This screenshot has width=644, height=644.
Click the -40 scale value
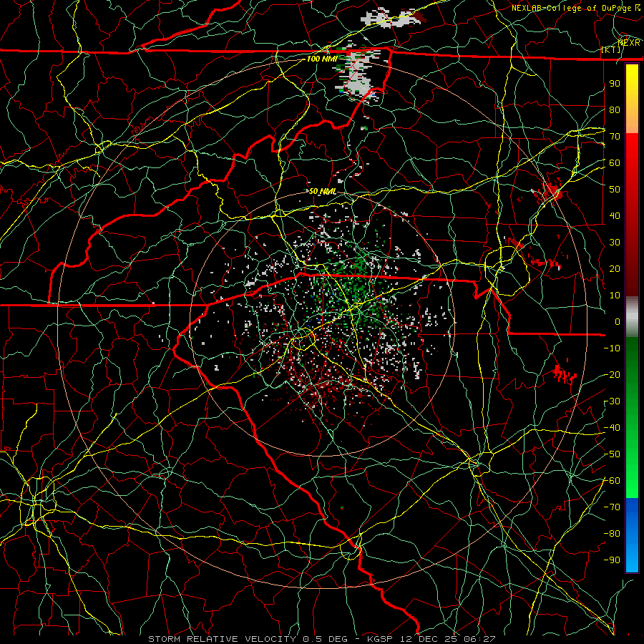click(x=612, y=428)
